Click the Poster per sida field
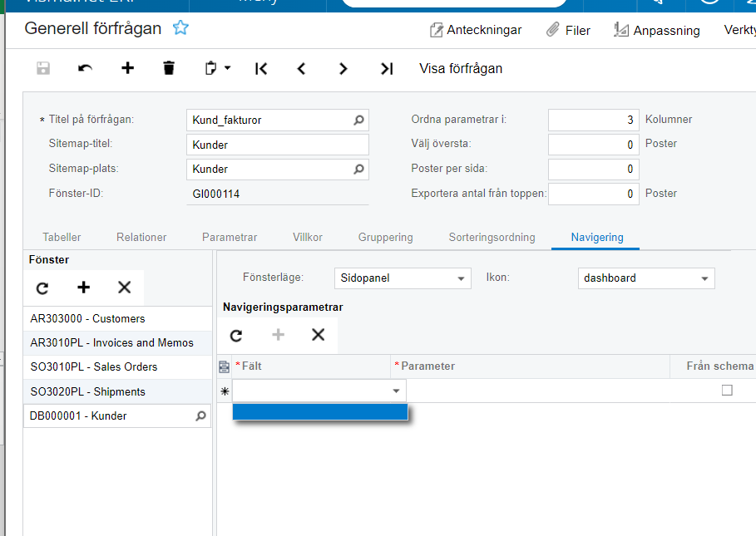This screenshot has width=756, height=536. tap(594, 169)
